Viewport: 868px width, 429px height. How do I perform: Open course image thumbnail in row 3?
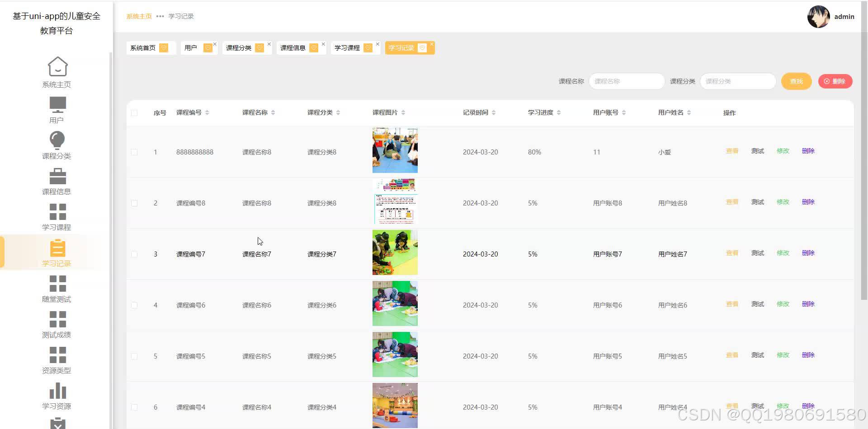(395, 252)
